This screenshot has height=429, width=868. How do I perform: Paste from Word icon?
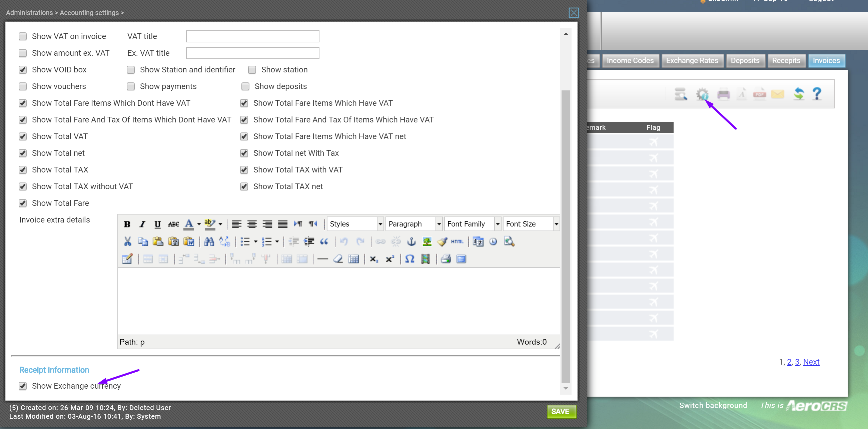[x=189, y=242]
